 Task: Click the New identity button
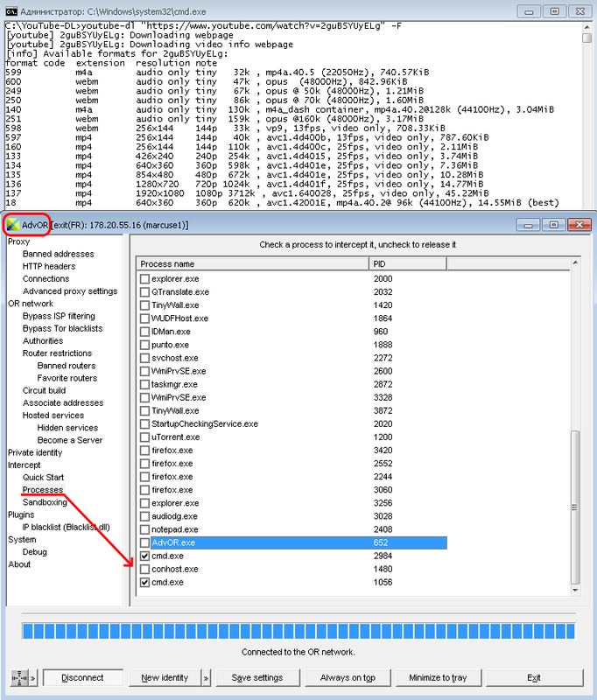[165, 677]
